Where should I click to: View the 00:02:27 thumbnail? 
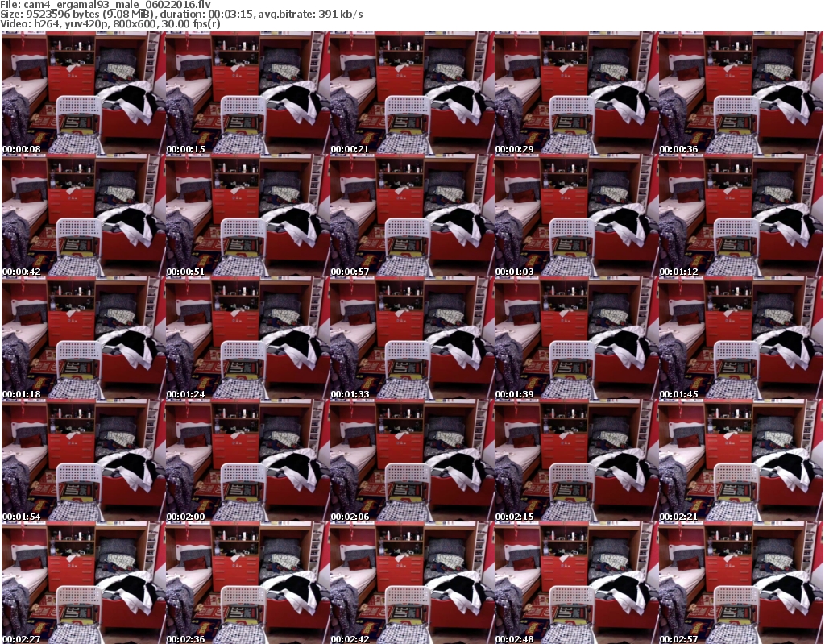(x=84, y=583)
